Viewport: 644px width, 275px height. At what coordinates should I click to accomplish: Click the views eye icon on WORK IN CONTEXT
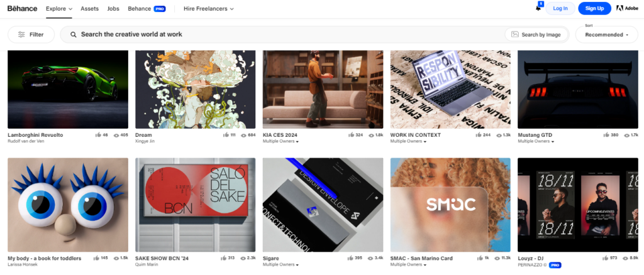[x=499, y=135]
